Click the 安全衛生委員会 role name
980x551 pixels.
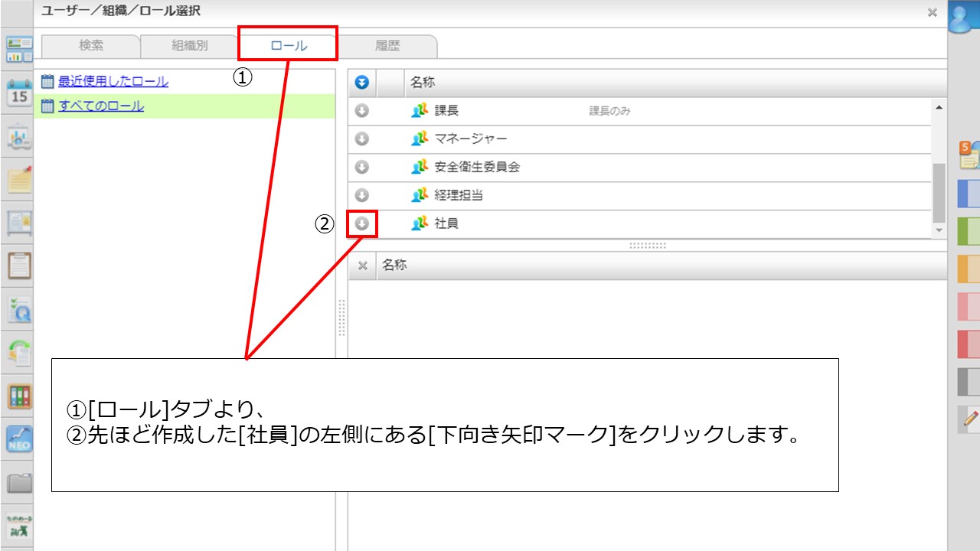477,167
